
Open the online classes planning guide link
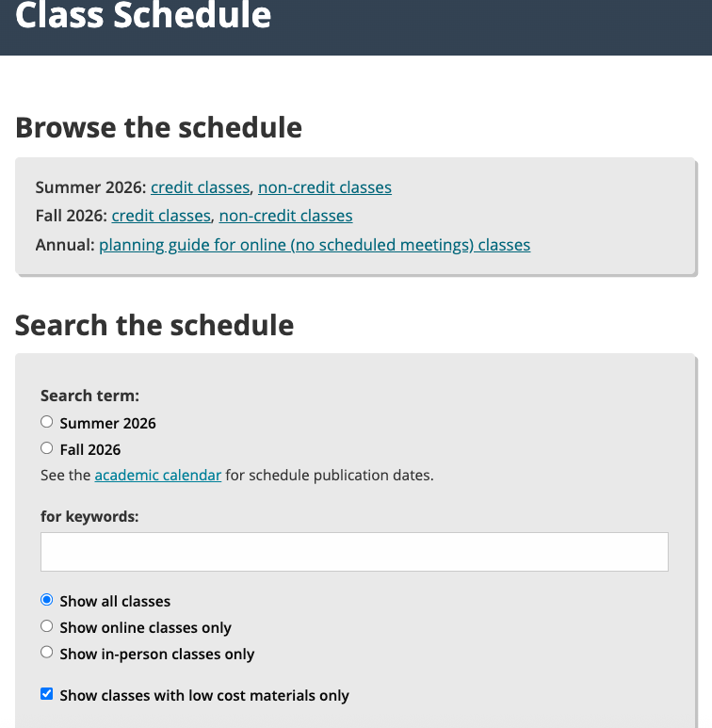tap(315, 245)
